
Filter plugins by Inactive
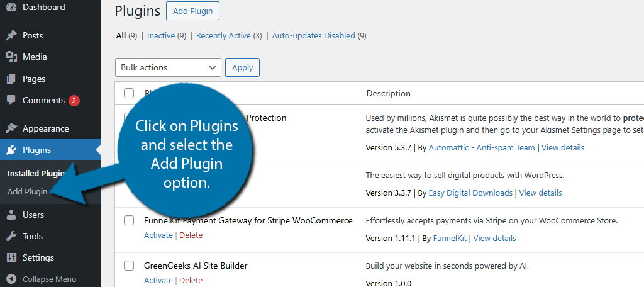(x=161, y=36)
